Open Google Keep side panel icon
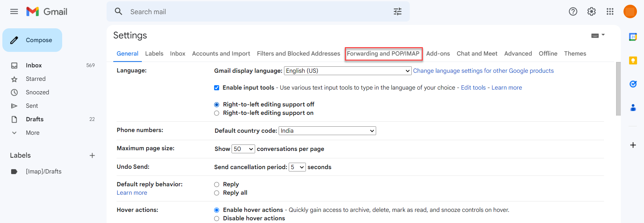The image size is (644, 223). pyautogui.click(x=633, y=60)
